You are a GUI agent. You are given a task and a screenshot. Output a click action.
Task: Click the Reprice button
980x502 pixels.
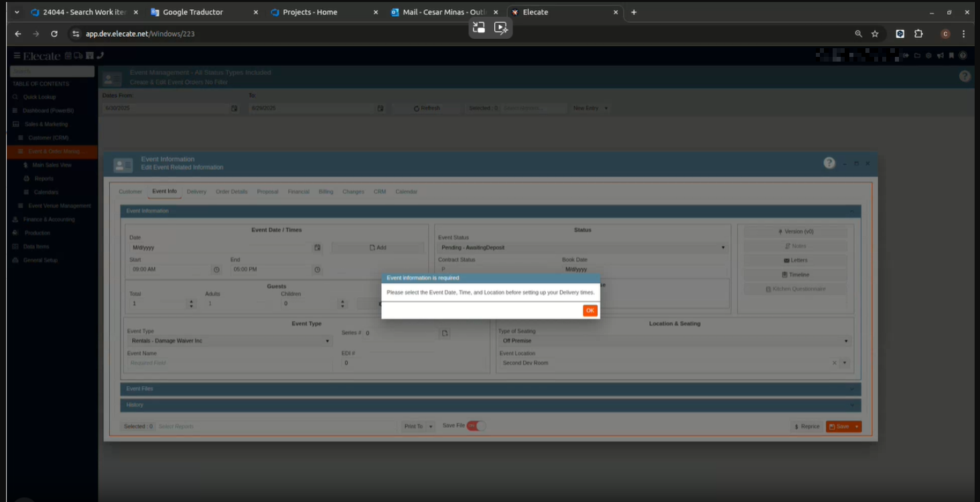pos(807,426)
